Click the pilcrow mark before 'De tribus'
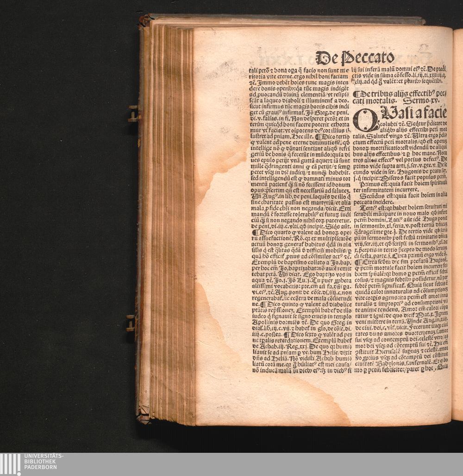 click(357, 94)
